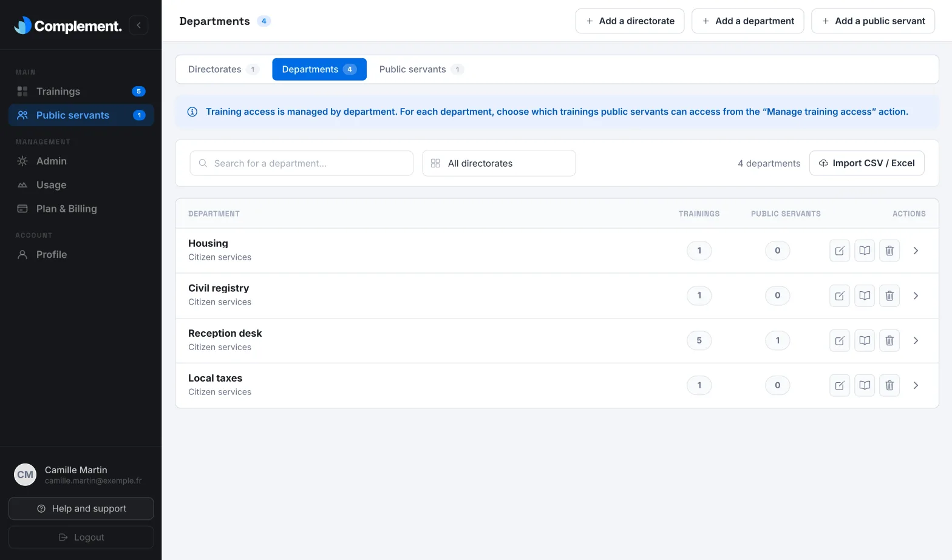Viewport: 952px width, 560px height.
Task: Delete the Reception desk department
Action: (x=889, y=340)
